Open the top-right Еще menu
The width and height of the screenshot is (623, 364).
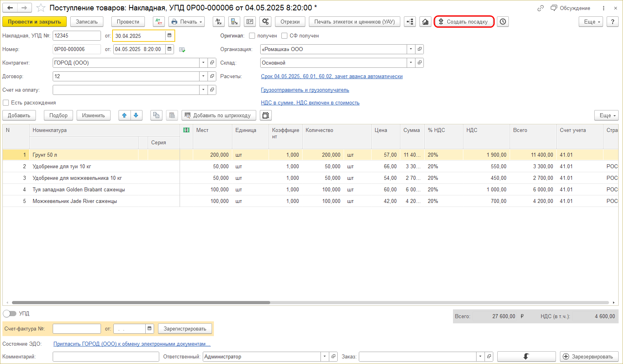click(x=591, y=22)
